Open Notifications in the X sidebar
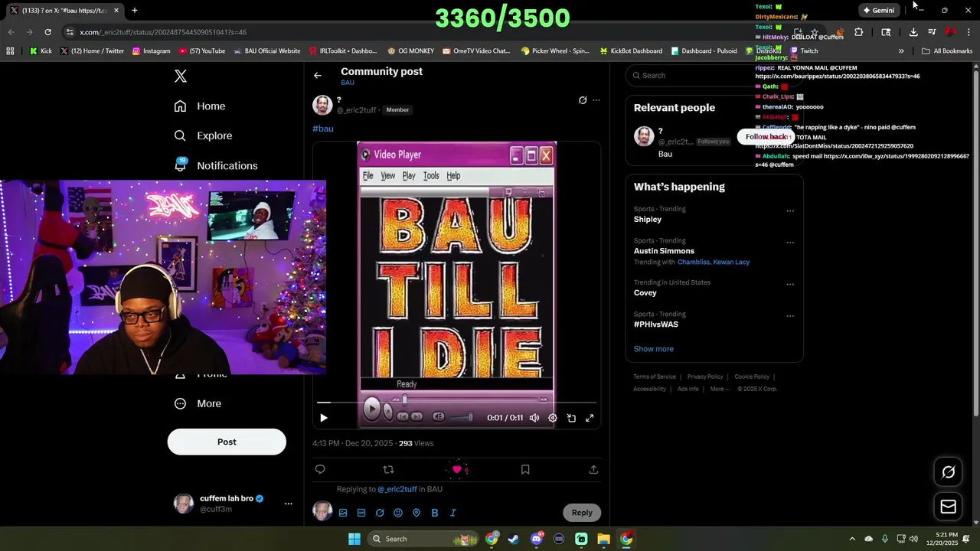 [216, 165]
